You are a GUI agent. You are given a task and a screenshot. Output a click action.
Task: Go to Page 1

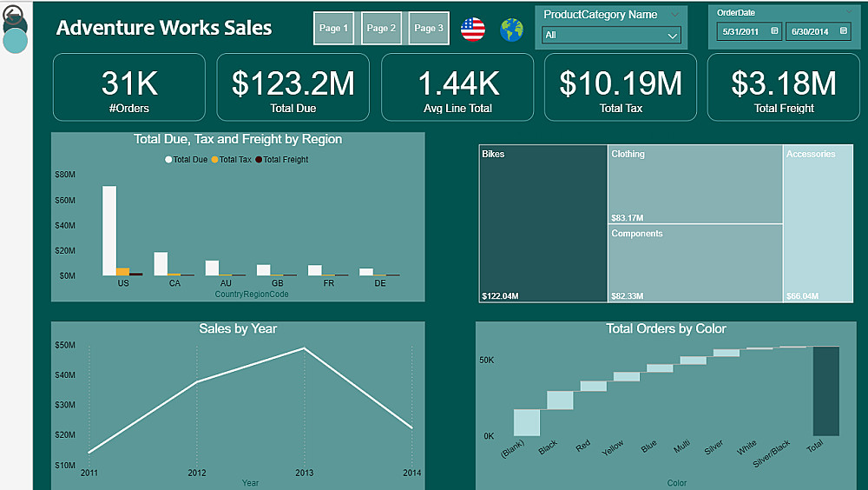tap(333, 29)
